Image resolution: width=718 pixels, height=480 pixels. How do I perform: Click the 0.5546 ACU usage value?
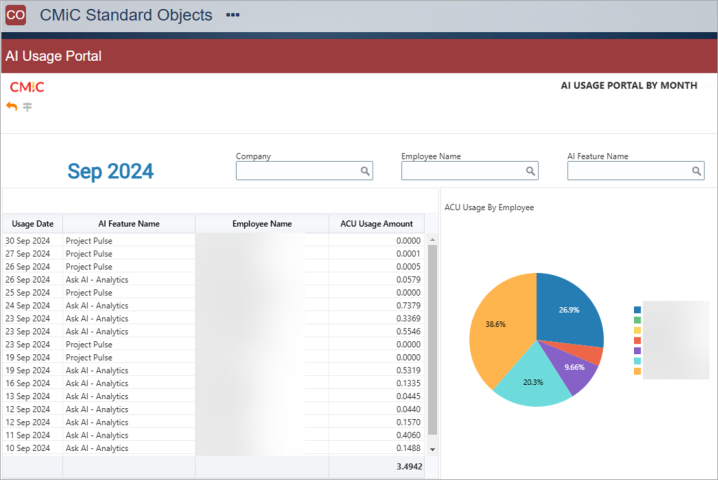(408, 331)
